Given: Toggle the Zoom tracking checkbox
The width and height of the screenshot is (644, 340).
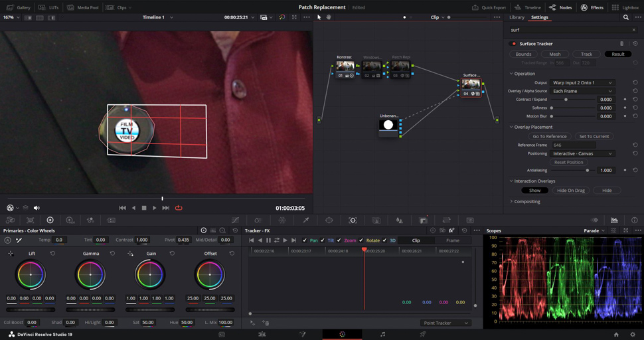Looking at the screenshot, I should [x=339, y=240].
